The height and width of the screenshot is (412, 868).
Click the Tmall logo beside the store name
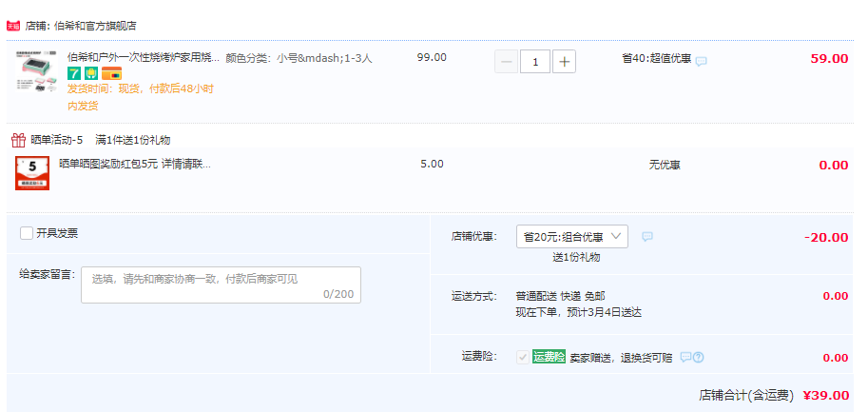[13, 26]
